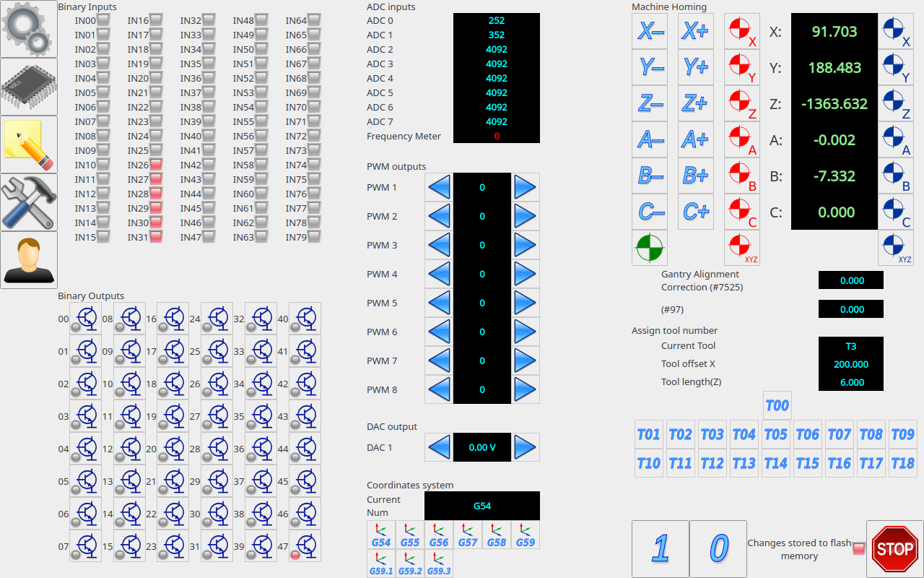Click the gears settings icon in sidebar
The image size is (924, 578).
(28, 29)
